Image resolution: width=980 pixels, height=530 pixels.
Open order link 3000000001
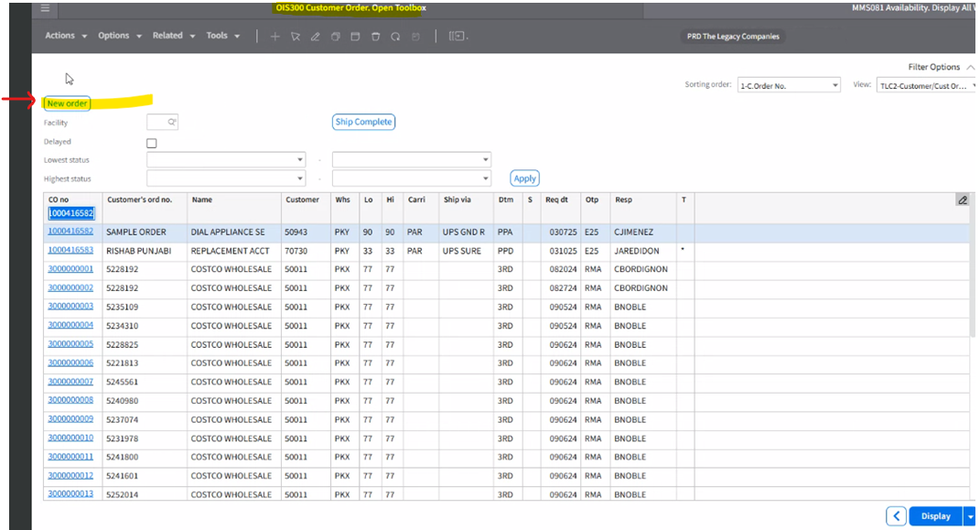coord(70,269)
